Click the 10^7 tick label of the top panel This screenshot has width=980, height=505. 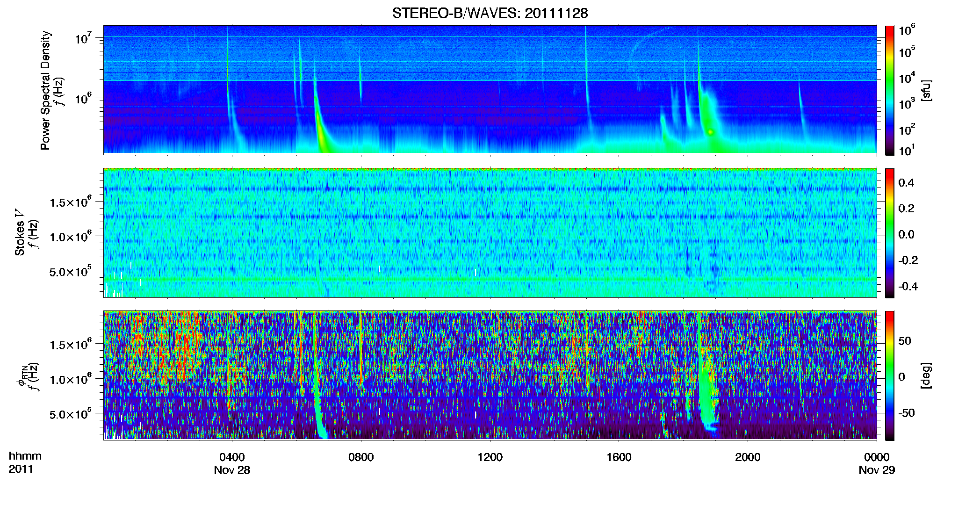click(84, 38)
